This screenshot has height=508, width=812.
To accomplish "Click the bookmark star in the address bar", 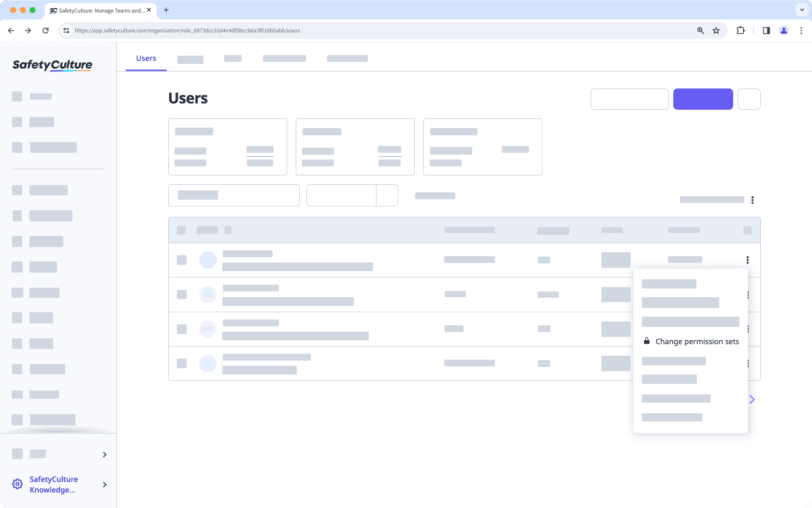I will (x=716, y=30).
